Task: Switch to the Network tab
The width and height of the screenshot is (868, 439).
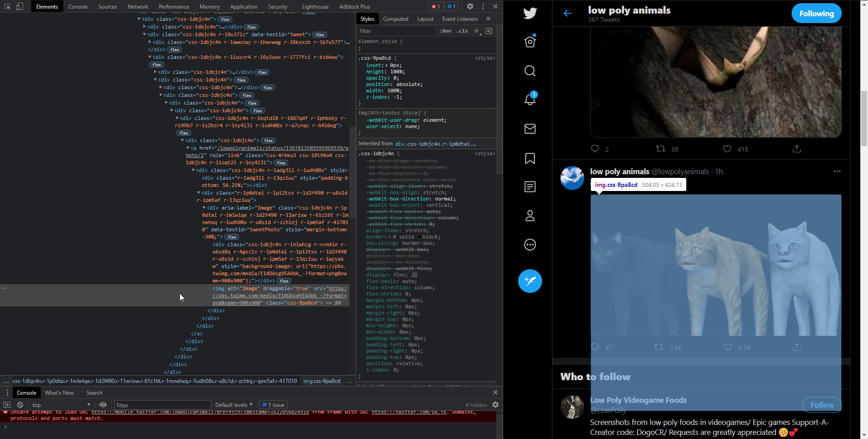Action: 138,6
